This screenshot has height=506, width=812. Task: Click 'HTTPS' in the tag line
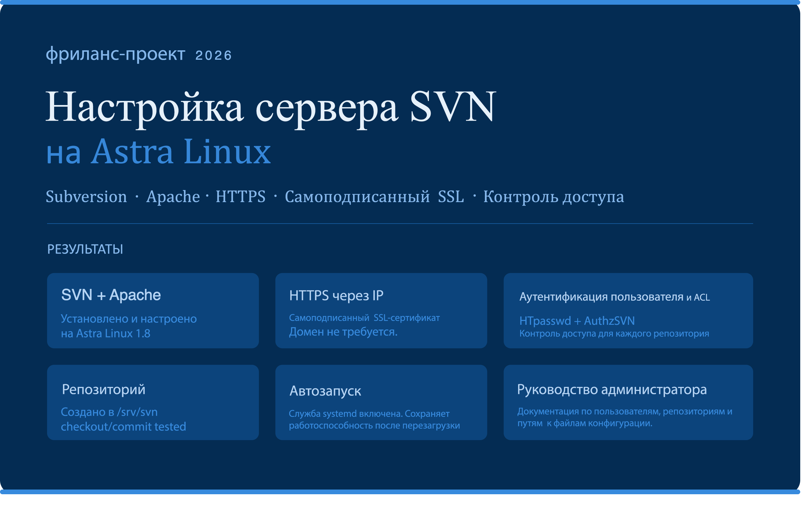(x=241, y=197)
